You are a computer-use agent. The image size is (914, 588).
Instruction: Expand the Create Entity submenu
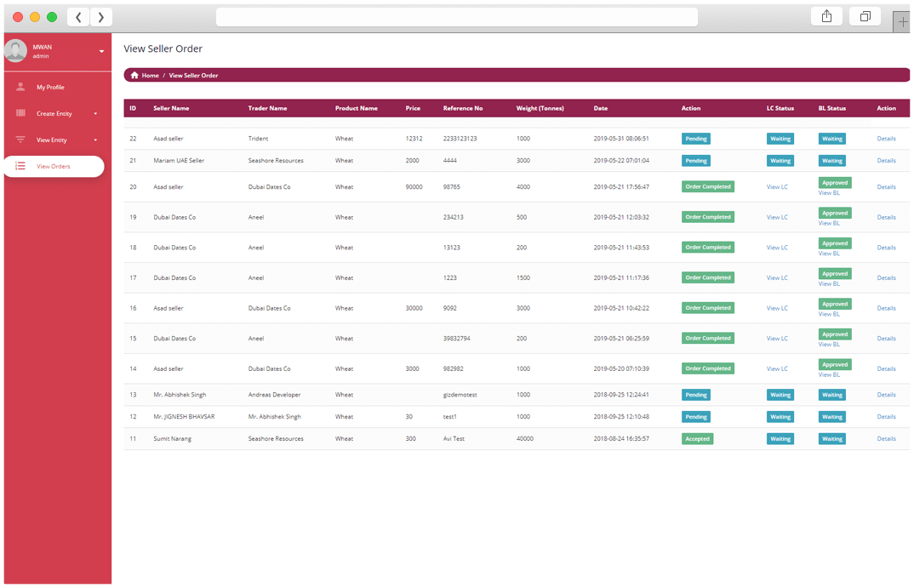[95, 114]
